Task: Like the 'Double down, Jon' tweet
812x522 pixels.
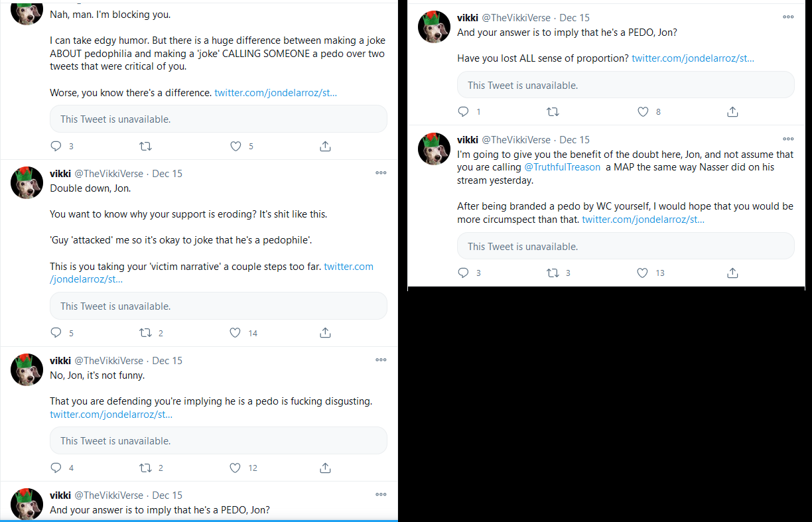Action: click(235, 333)
